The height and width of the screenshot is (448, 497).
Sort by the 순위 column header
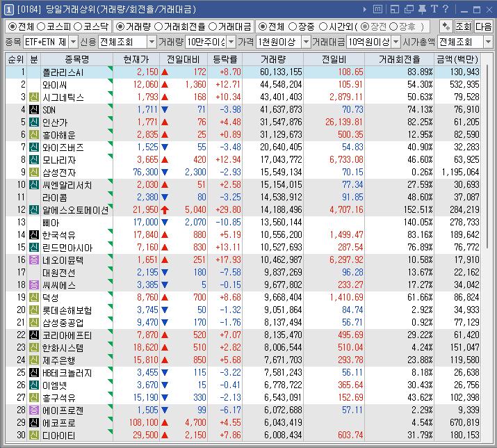click(x=16, y=59)
